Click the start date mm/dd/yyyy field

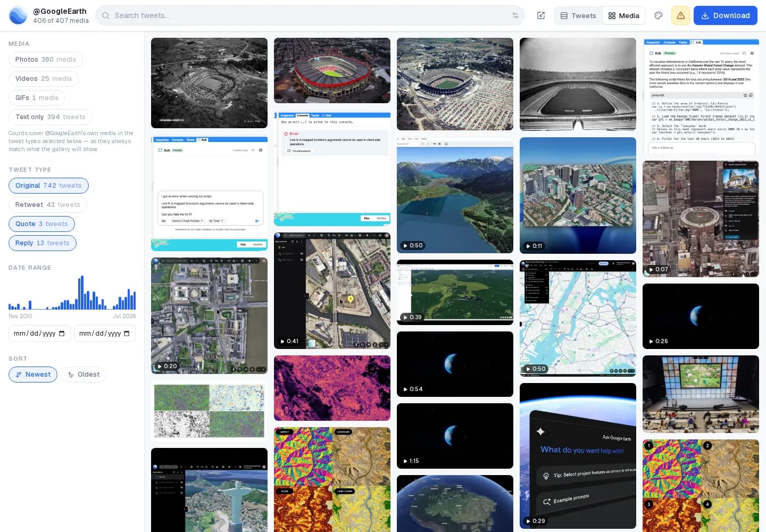39,334
